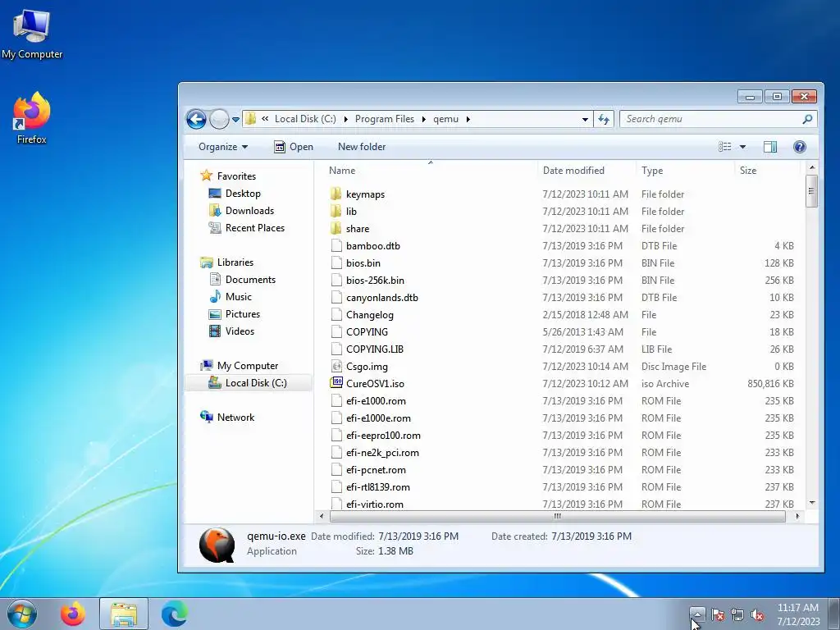Select the efi-eepro100.rom file
840x630 pixels.
(x=383, y=436)
